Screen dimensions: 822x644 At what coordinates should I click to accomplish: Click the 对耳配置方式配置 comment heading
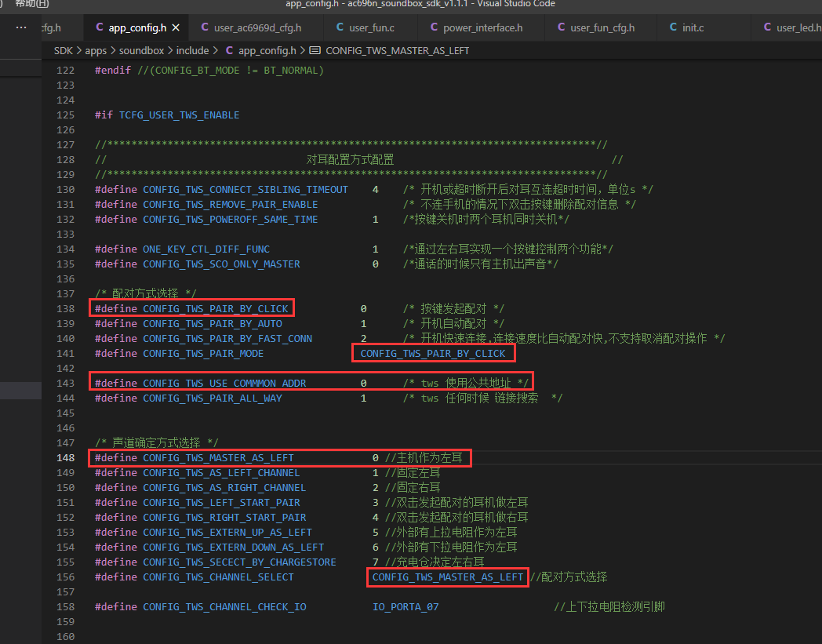coord(350,159)
